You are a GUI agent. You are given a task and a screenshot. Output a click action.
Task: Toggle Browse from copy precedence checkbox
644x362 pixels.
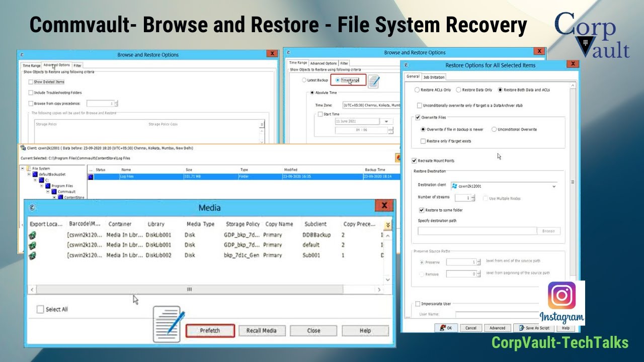pyautogui.click(x=31, y=104)
